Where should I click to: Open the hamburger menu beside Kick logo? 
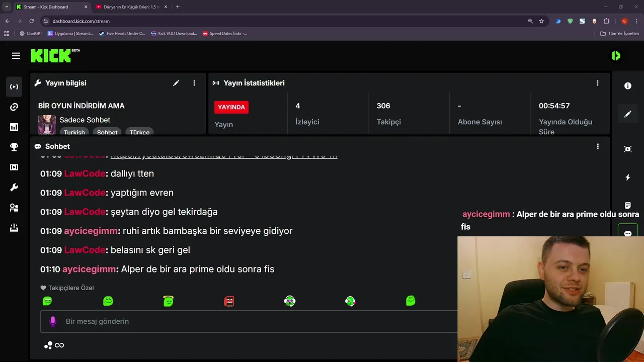point(16,56)
